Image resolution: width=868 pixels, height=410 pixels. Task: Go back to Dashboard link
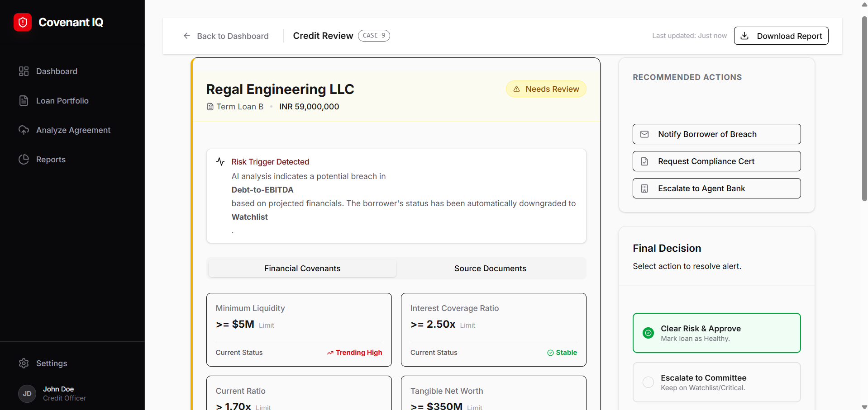click(233, 36)
